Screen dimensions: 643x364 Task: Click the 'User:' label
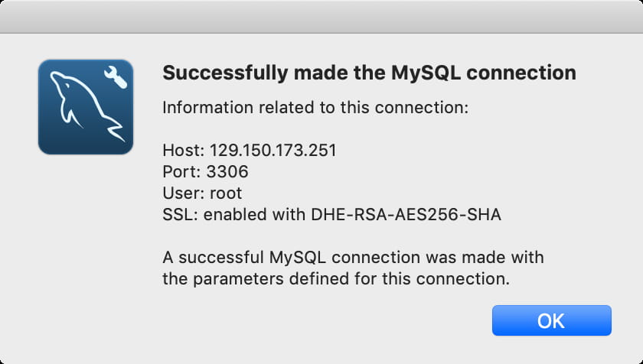pyautogui.click(x=183, y=193)
